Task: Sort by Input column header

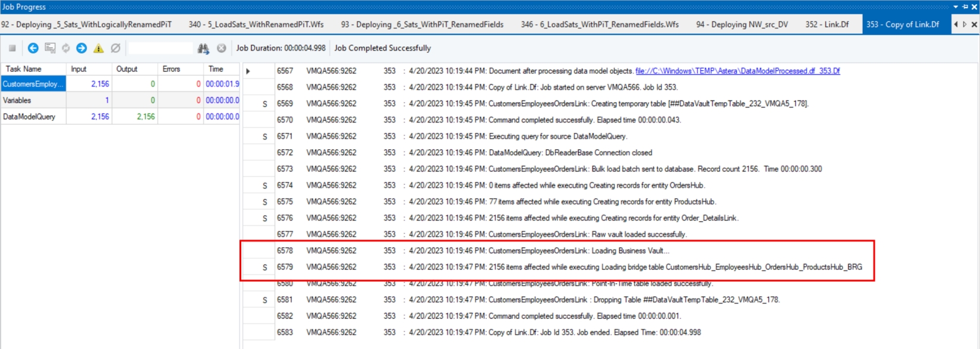Action: click(89, 69)
